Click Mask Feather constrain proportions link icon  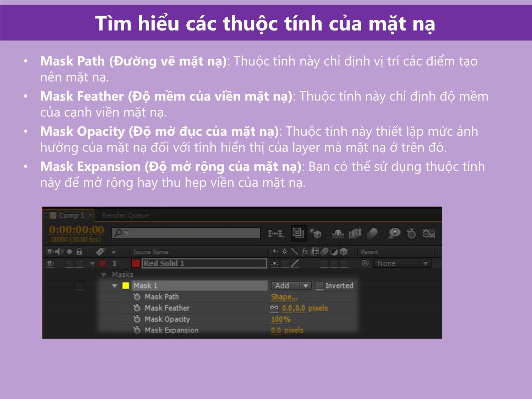coord(274,308)
